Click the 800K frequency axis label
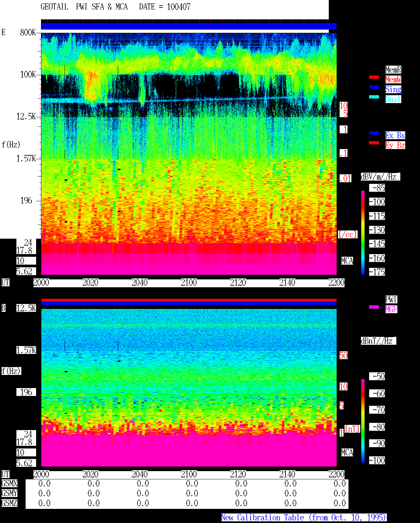The image size is (420, 523). pyautogui.click(x=28, y=33)
